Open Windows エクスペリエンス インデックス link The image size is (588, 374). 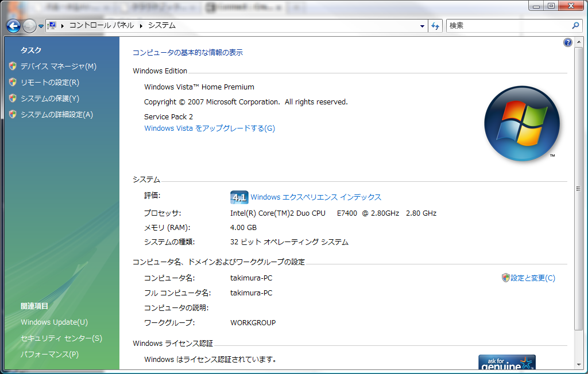(316, 197)
